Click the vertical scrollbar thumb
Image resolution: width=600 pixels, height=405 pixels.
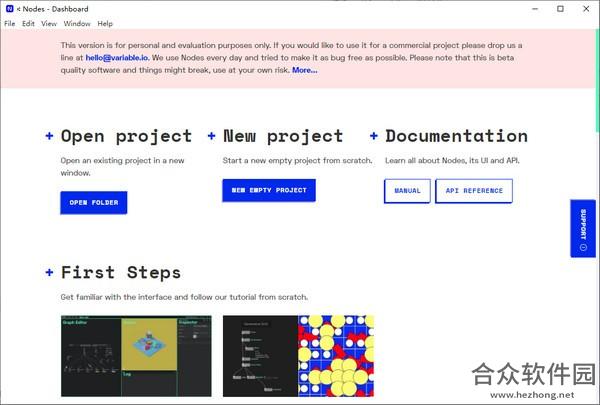point(598,81)
